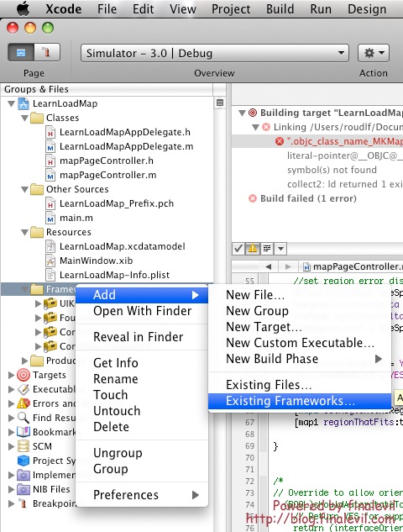Click the mapPageController.m source icon
Viewport: 403px width, 532px height.
tap(50, 175)
